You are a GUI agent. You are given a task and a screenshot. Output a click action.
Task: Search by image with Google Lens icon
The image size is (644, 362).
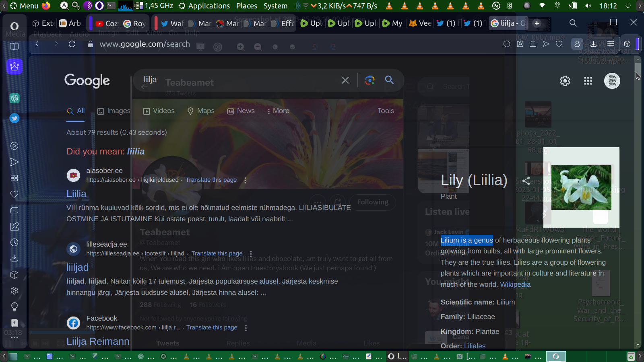coord(370,80)
